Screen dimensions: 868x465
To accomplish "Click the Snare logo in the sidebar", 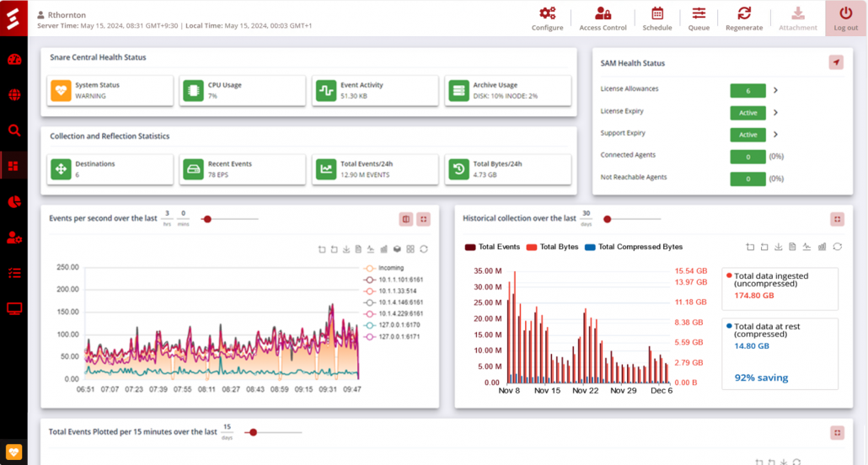I will pyautogui.click(x=13, y=18).
